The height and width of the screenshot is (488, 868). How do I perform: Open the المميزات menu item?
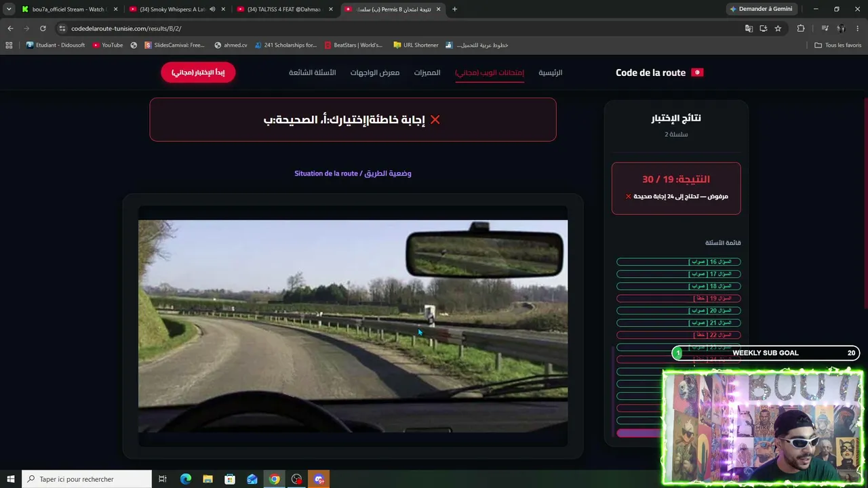[x=427, y=73]
